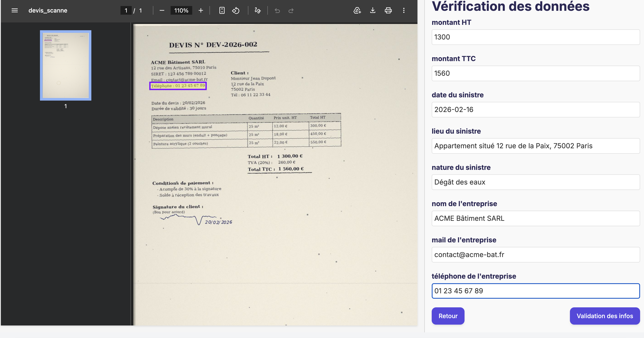Zoom in with the plus icon
This screenshot has height=338, width=644.
200,11
